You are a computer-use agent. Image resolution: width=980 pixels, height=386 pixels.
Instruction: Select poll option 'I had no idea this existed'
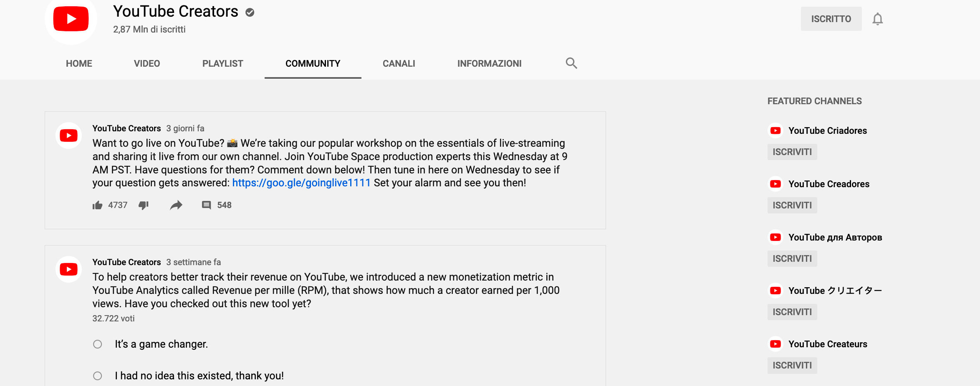(x=98, y=376)
